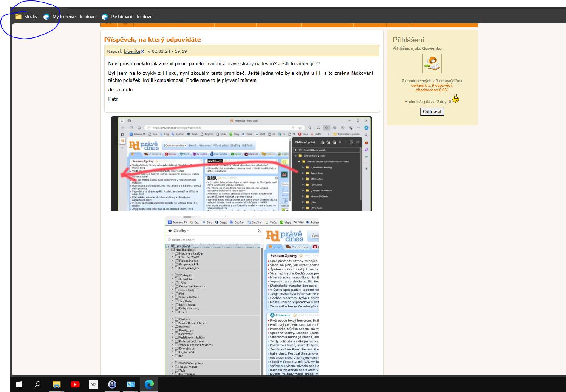
Task: Click the line 'dík za radu'
Action: (x=120, y=90)
